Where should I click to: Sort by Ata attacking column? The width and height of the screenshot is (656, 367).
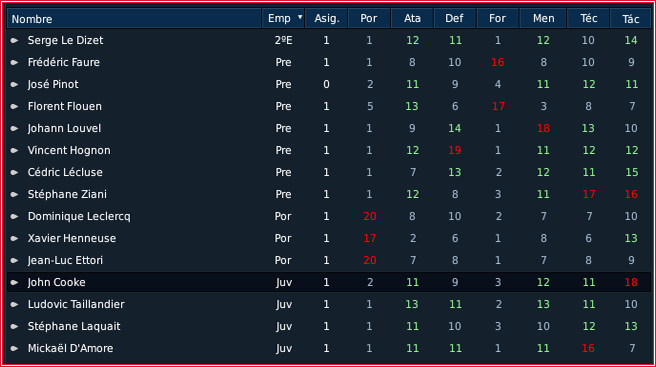[412, 18]
